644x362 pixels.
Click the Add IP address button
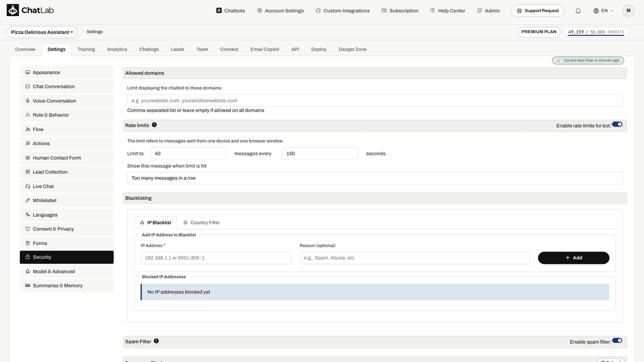coord(574,258)
